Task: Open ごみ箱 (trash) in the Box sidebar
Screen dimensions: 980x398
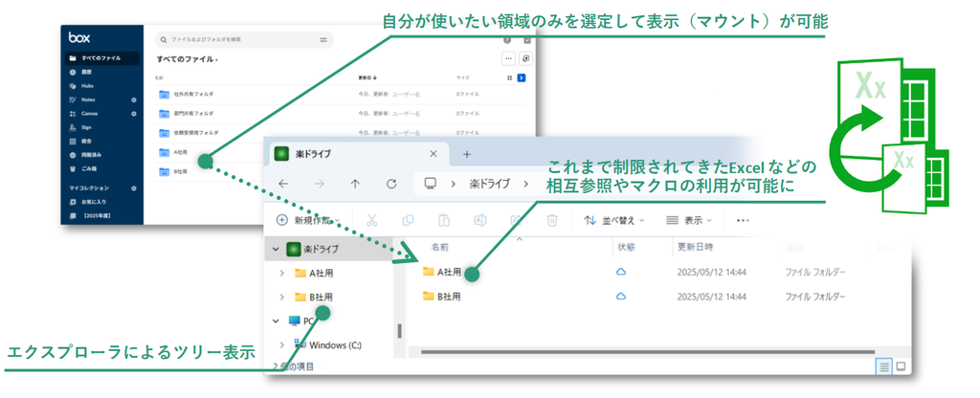Action: (88, 168)
